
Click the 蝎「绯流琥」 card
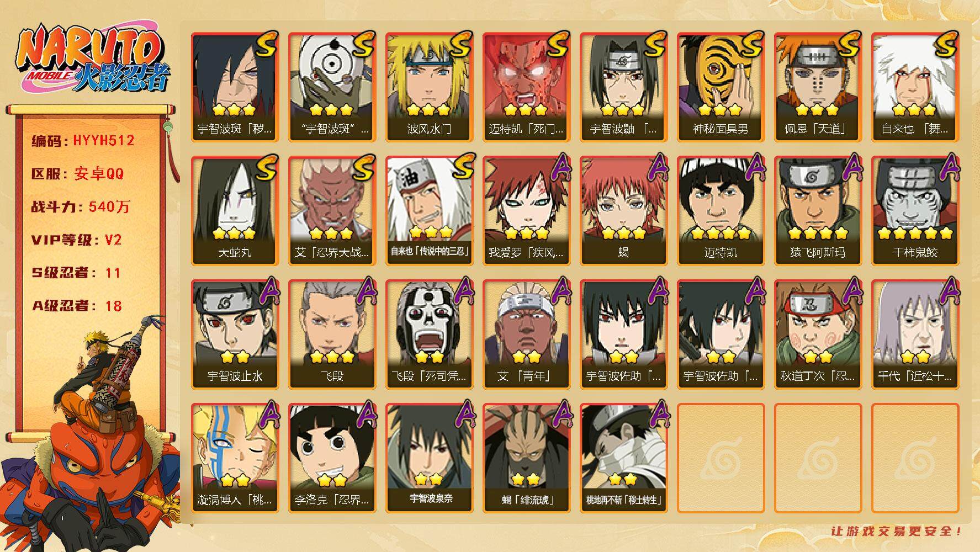point(526,458)
